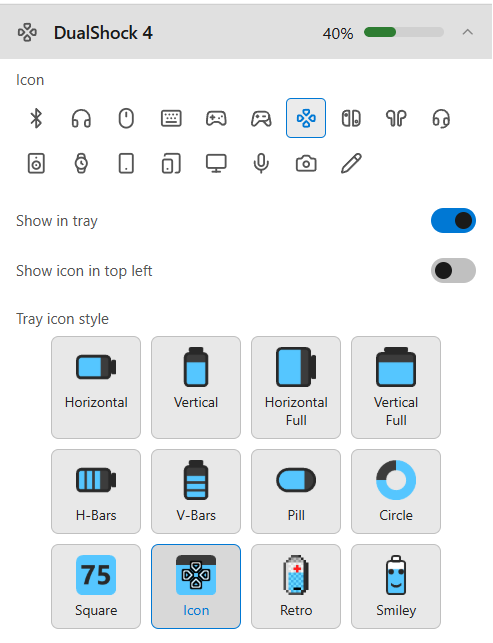Select the Circle tray style
Screen dimensions: 493x643
click(396, 491)
